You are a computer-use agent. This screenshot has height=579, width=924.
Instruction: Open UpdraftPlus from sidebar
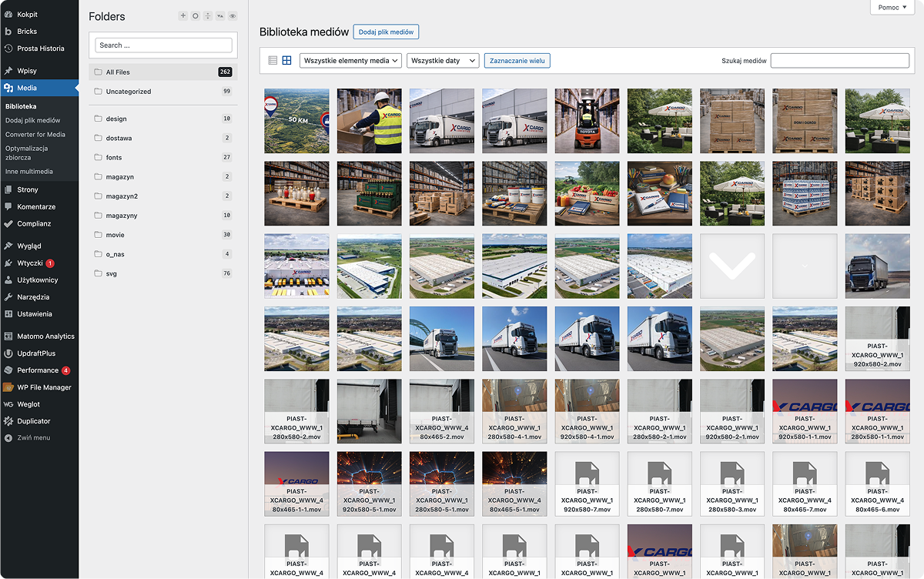coord(36,353)
